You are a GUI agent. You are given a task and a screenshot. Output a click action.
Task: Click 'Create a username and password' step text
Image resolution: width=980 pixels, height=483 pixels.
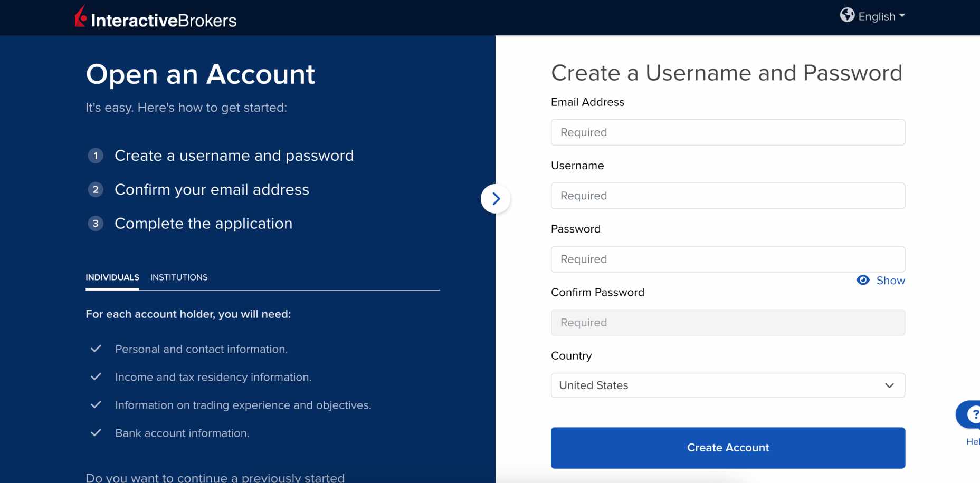[x=234, y=156]
